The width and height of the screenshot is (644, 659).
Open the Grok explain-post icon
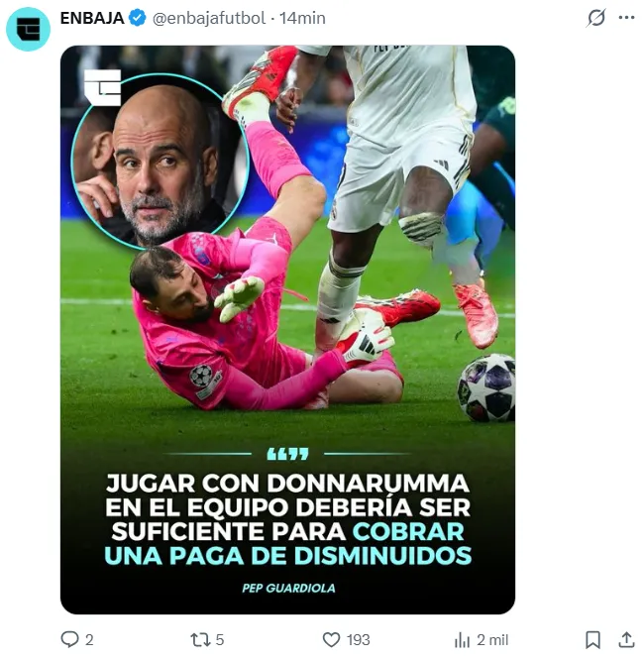click(x=596, y=18)
